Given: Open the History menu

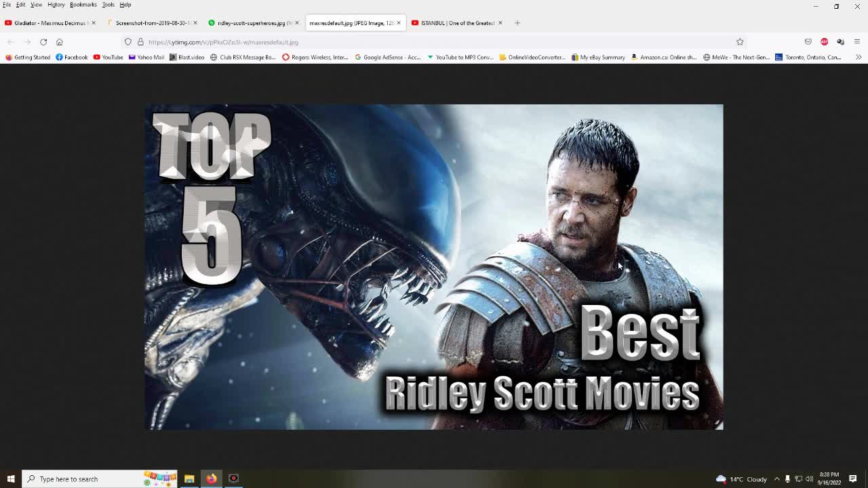Looking at the screenshot, I should tap(56, 5).
